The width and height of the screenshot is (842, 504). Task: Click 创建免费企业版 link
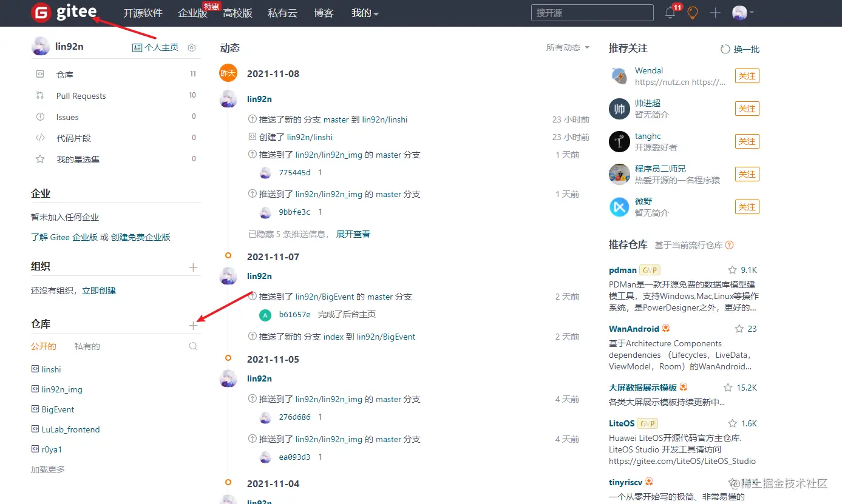(x=140, y=237)
